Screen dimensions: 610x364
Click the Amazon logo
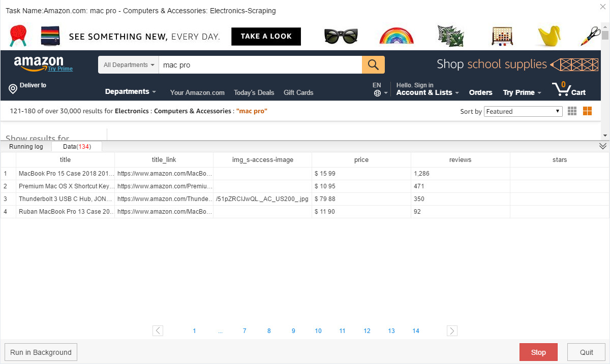(39, 63)
